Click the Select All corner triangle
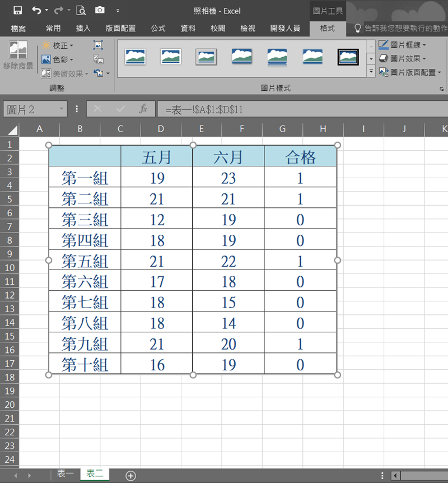Image resolution: width=448 pixels, height=483 pixels. (x=11, y=130)
